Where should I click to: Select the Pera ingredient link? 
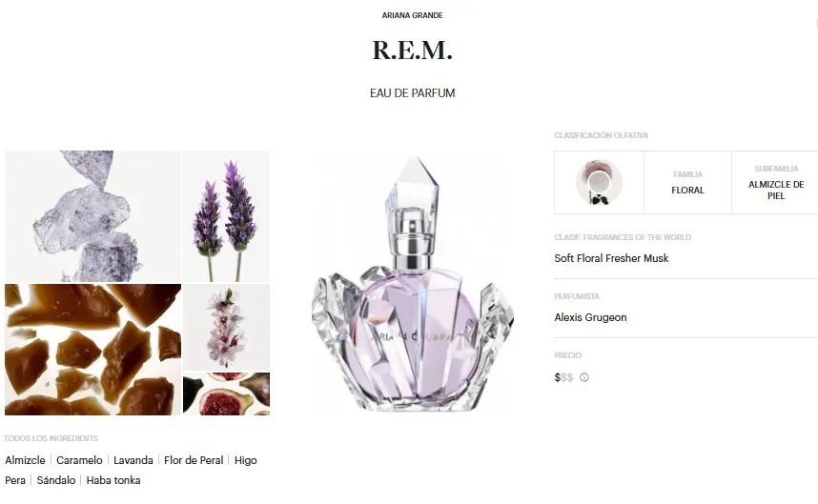(x=15, y=480)
